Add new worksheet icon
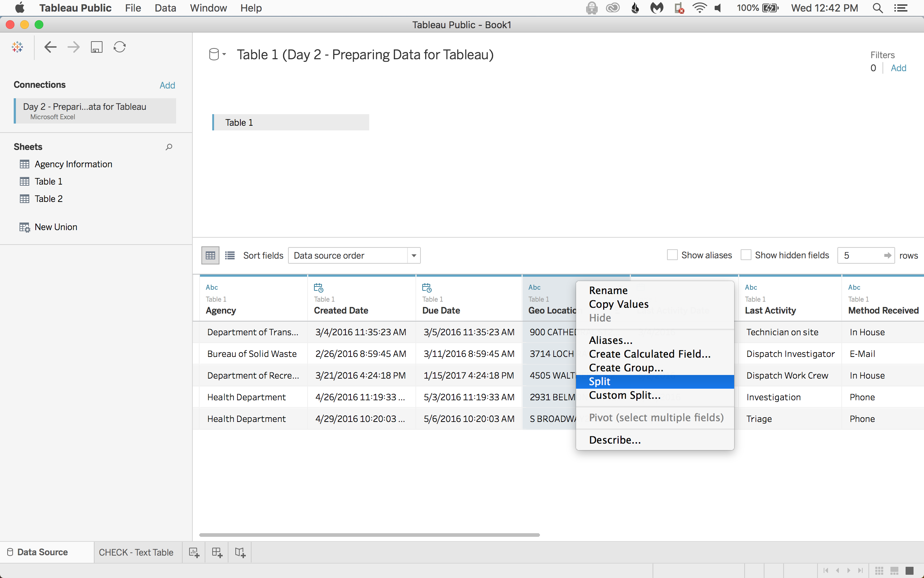Image resolution: width=924 pixels, height=578 pixels. 194,552
